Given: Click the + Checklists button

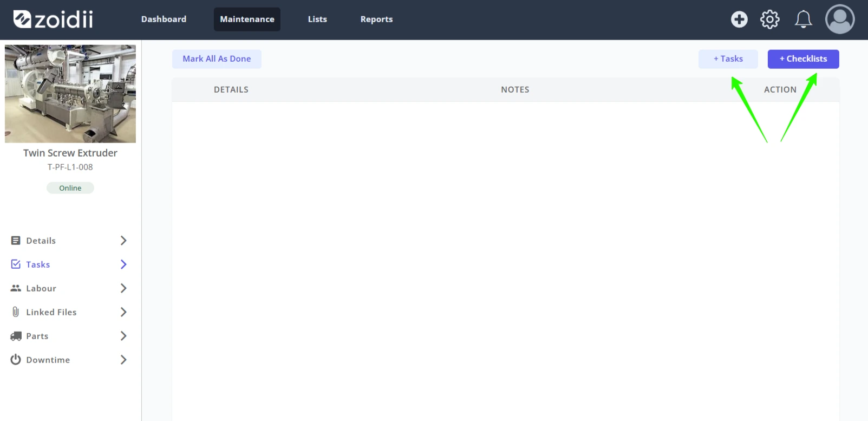Looking at the screenshot, I should (803, 59).
